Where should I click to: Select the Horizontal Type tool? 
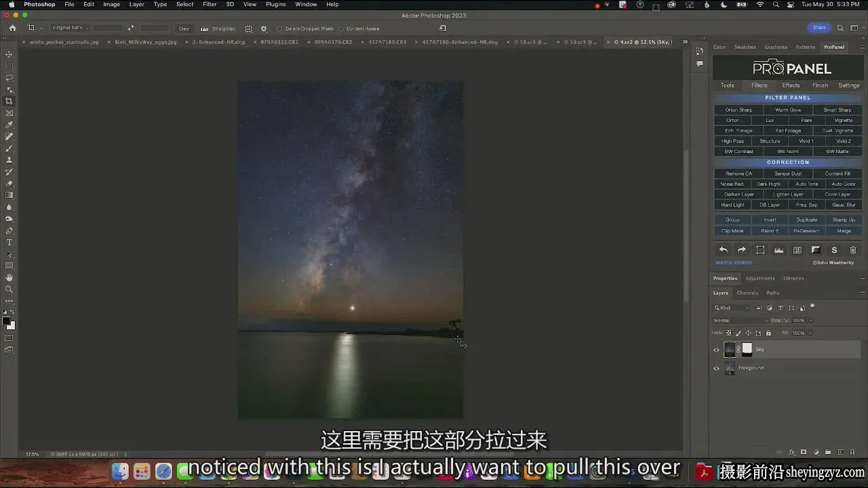9,243
